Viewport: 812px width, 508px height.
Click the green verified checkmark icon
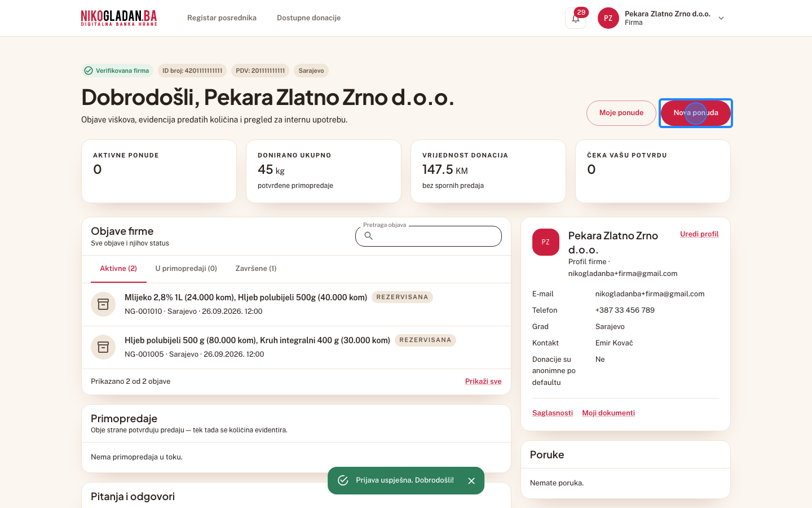pyautogui.click(x=89, y=71)
